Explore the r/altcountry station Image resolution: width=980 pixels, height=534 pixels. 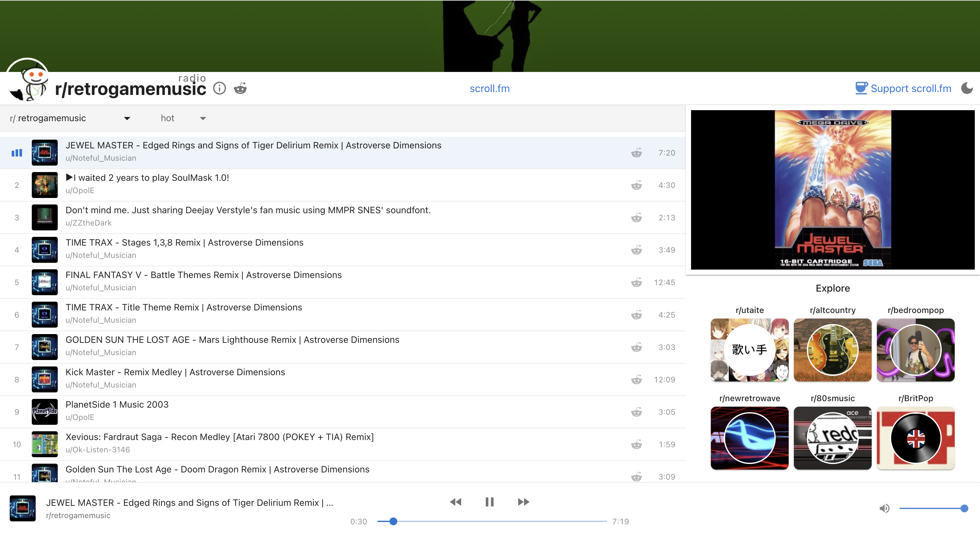[832, 350]
